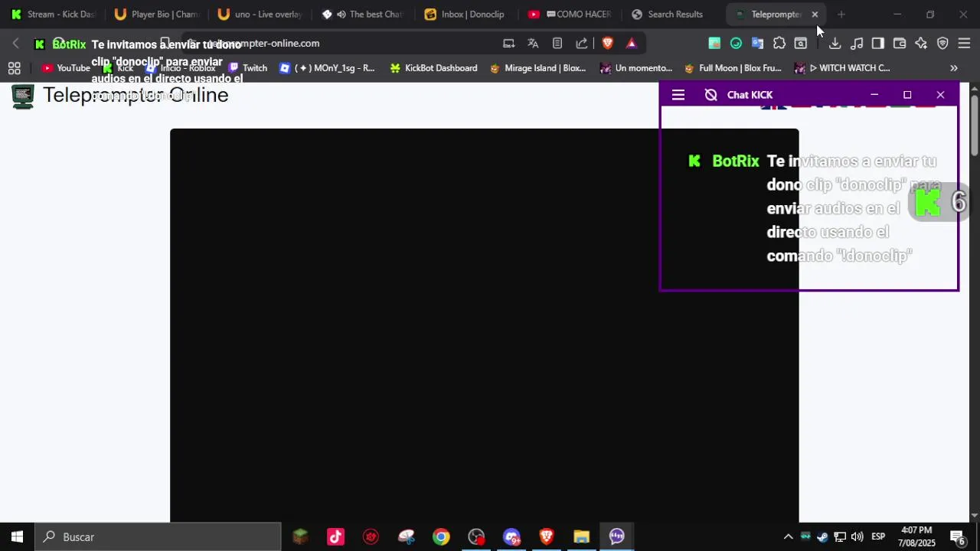This screenshot has height=551, width=980.
Task: Open the extensions puzzle piece menu
Action: pos(779,44)
